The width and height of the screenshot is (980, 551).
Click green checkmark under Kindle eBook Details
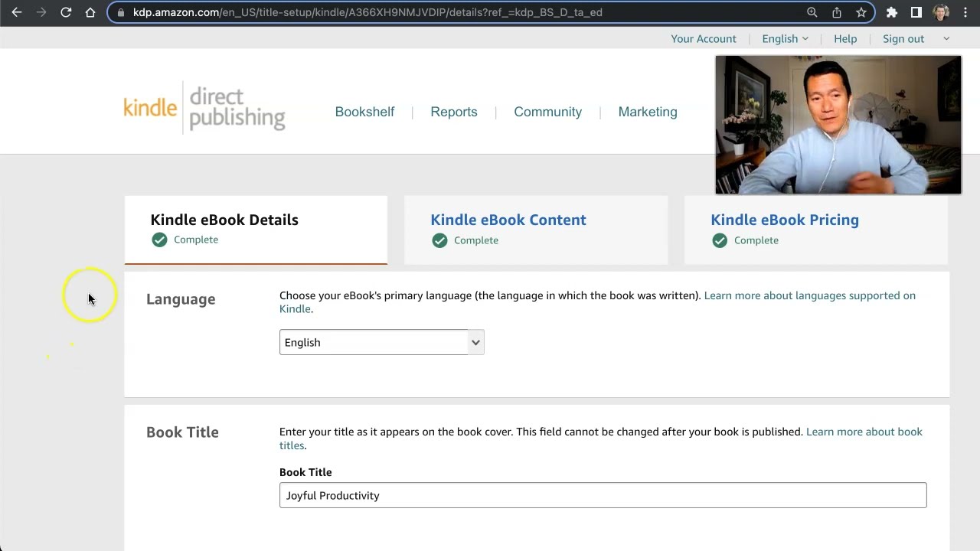pyautogui.click(x=159, y=240)
